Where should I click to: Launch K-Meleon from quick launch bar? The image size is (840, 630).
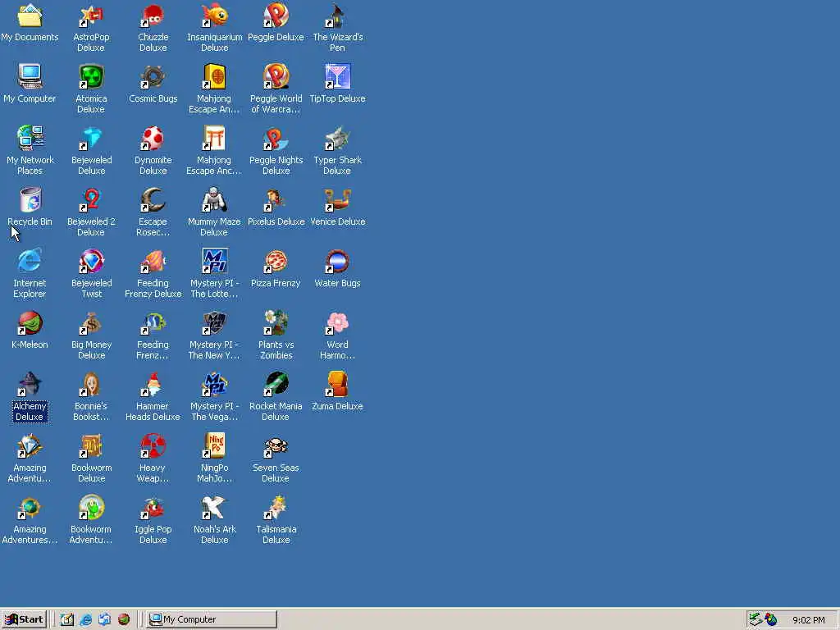(124, 619)
